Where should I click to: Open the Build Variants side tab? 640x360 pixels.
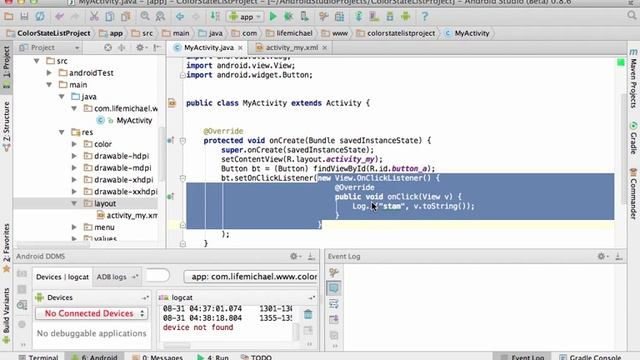(x=7, y=316)
